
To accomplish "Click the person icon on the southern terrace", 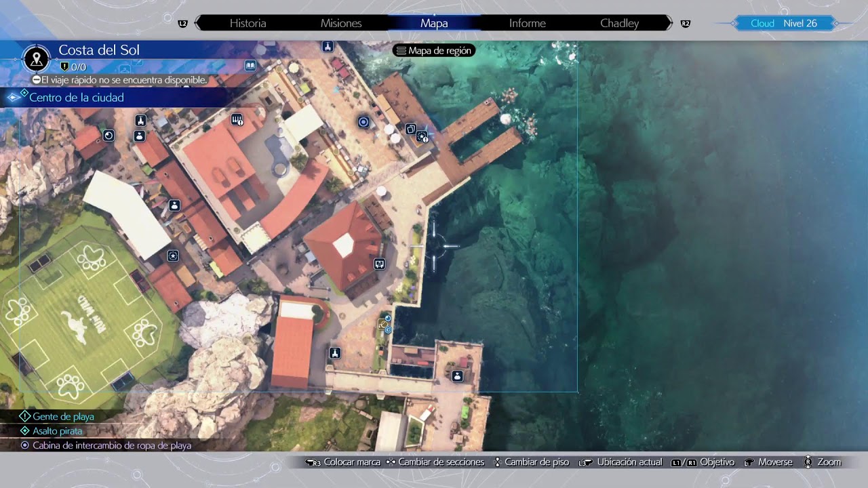I will coord(457,376).
